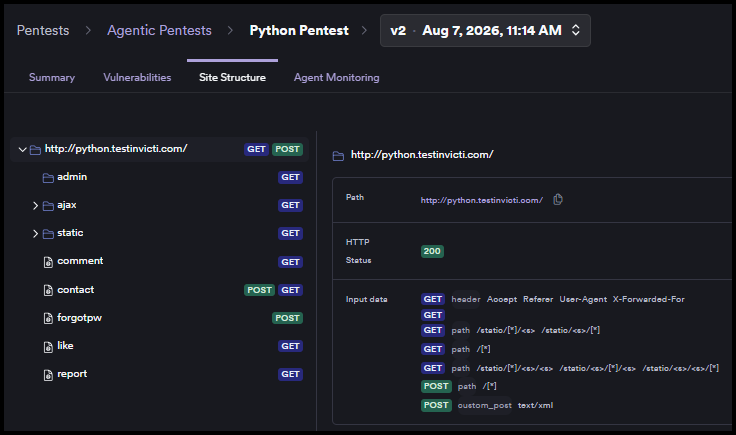Click the POST badge on the forgotpw row
This screenshot has height=435, width=736.
[x=287, y=318]
